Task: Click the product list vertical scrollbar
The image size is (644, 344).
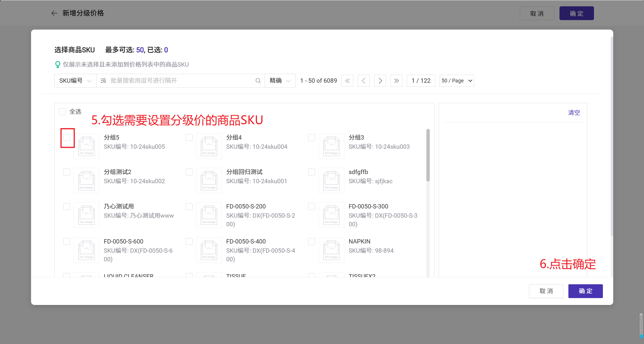Action: coord(428,155)
